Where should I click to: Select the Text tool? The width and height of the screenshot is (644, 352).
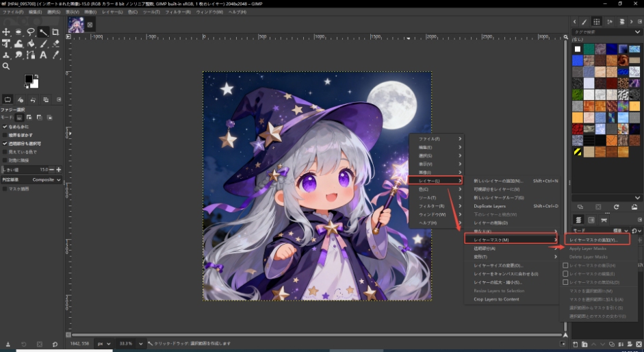43,55
